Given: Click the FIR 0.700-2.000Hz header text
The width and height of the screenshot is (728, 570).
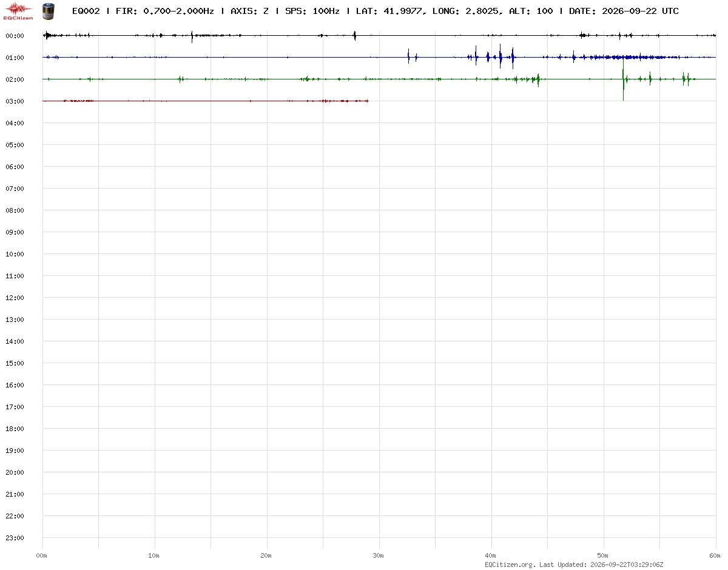Looking at the screenshot, I should (x=165, y=11).
